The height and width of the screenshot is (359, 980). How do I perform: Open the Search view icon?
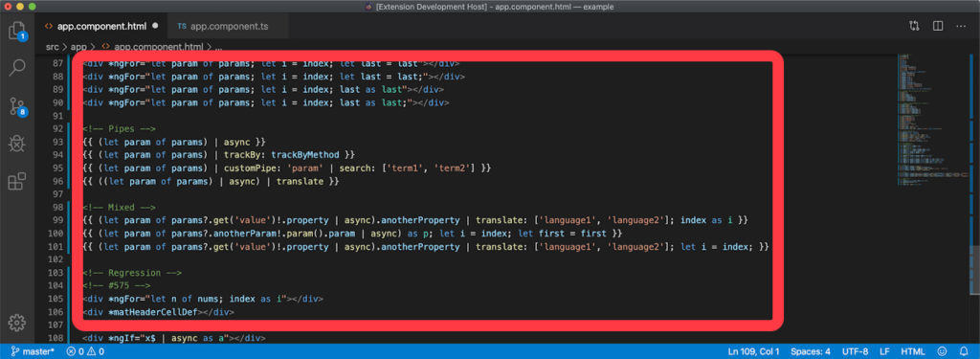17,68
